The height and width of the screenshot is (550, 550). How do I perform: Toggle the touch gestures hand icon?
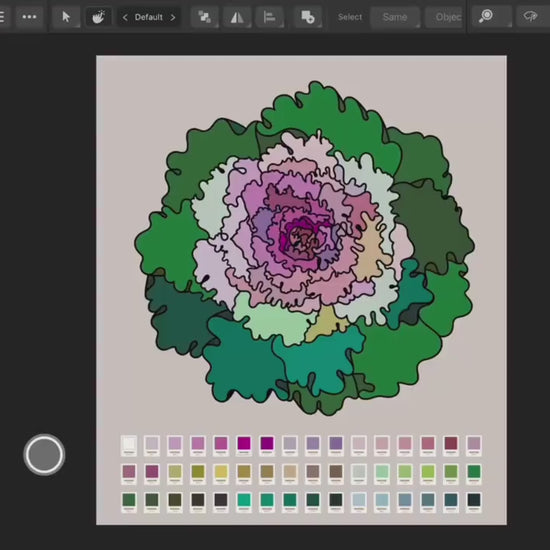click(x=99, y=16)
